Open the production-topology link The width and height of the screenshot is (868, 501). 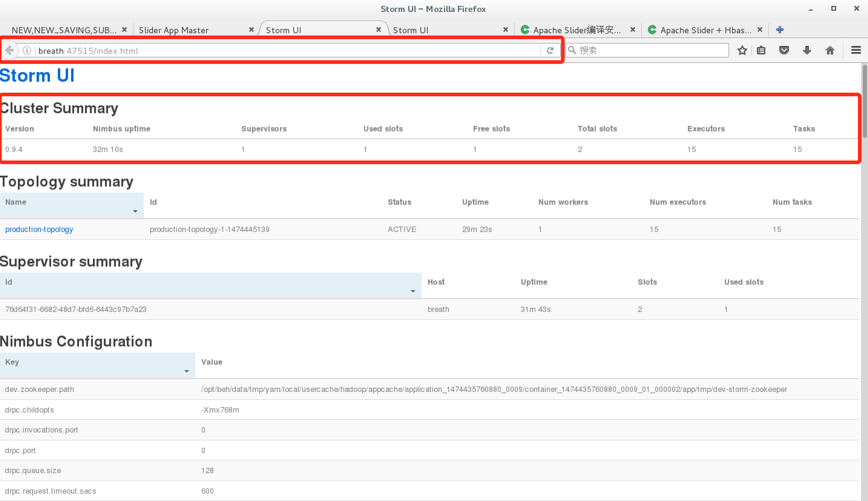39,229
